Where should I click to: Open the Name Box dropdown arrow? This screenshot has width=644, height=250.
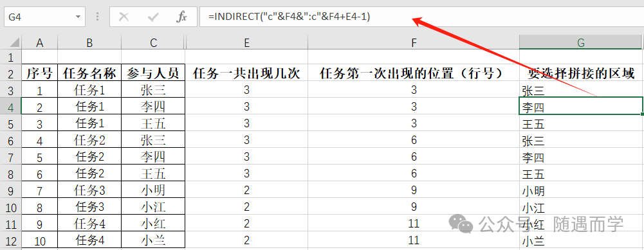(x=78, y=17)
